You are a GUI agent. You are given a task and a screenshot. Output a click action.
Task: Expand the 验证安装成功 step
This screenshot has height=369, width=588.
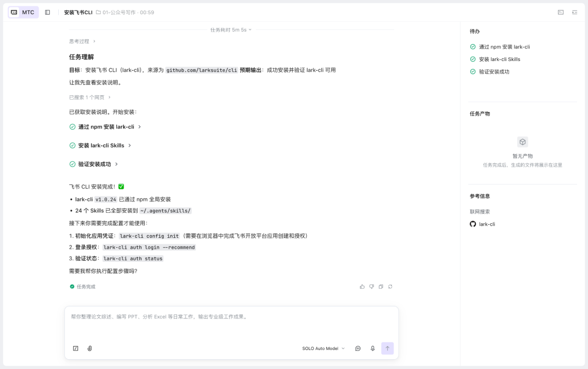[x=94, y=164]
